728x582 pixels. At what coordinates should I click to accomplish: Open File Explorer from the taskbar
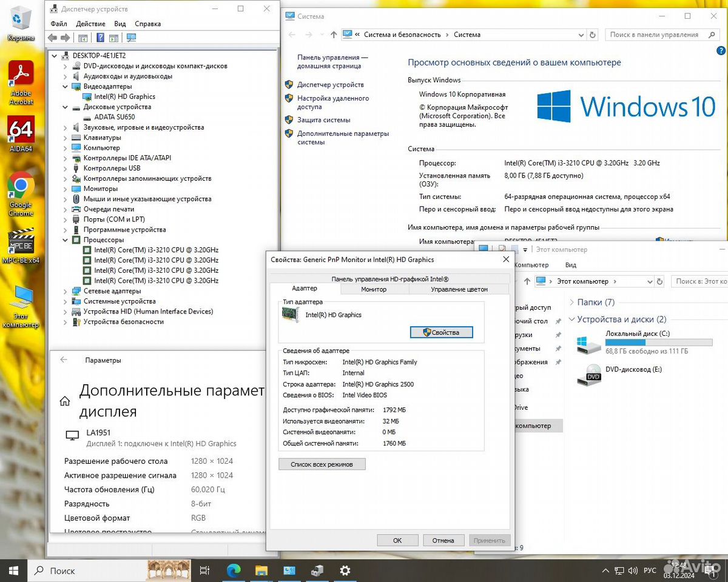[x=261, y=570]
